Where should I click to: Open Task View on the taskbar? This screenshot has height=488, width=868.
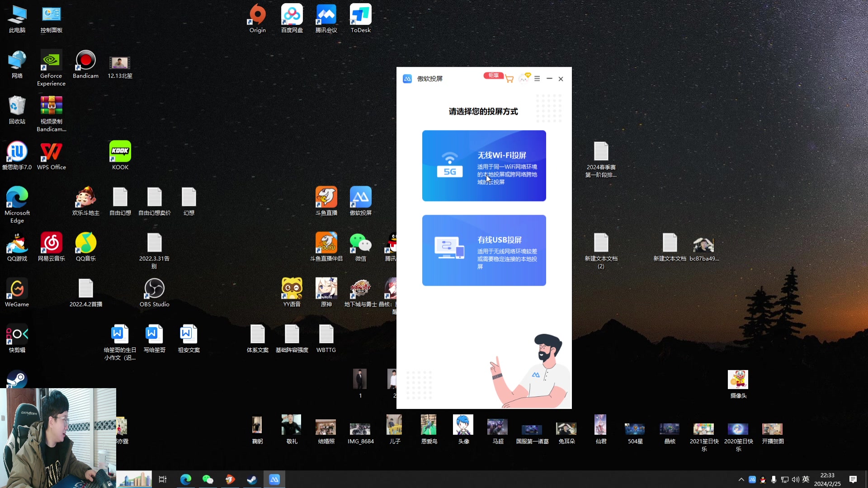coord(163,479)
